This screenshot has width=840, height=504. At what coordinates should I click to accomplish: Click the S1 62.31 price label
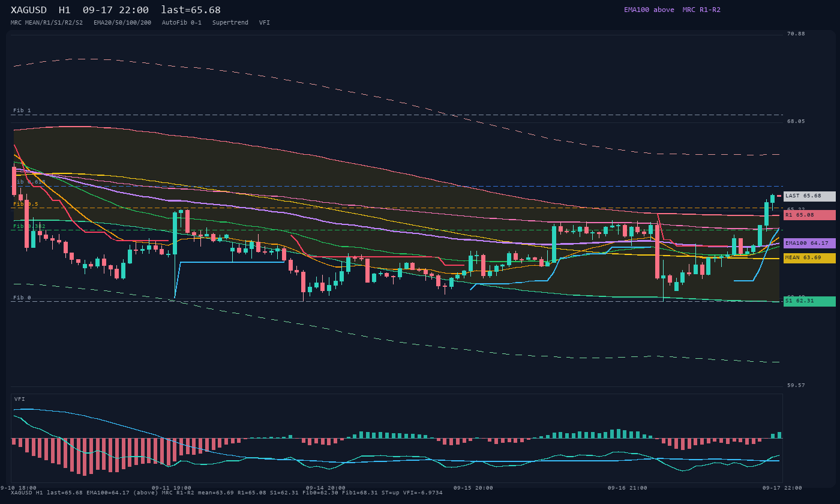pyautogui.click(x=809, y=301)
